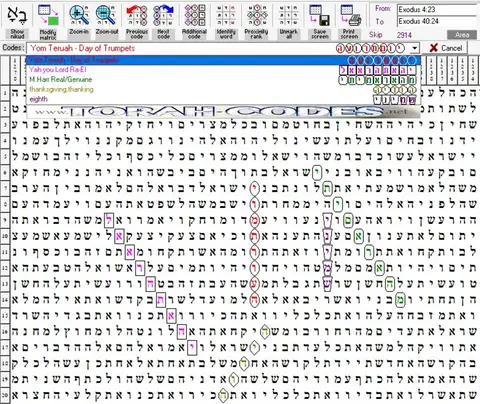Viewport: 480px width, 404px height.
Task: Select the highlighted Yom Teruah list entry
Action: 223,60
